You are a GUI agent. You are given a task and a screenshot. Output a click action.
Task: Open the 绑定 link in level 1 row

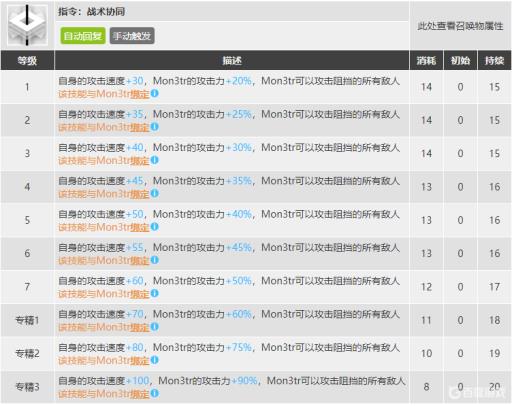point(140,94)
